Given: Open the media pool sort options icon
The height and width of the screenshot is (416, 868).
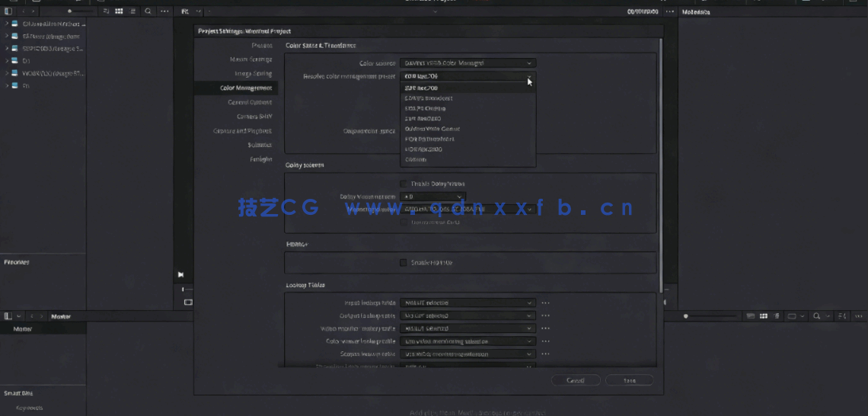Looking at the screenshot, I should pyautogui.click(x=842, y=315).
